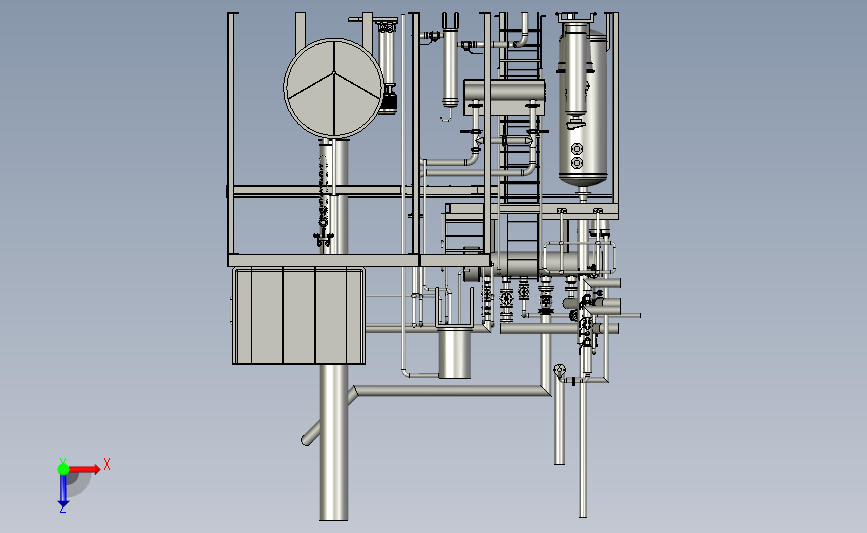The width and height of the screenshot is (867, 533).
Task: Click the blue Z axis arrow of triad
Action: (63, 490)
